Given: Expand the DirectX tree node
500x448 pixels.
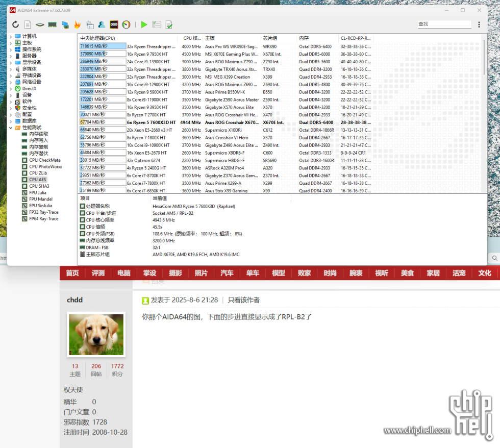Looking at the screenshot, I should [11, 89].
